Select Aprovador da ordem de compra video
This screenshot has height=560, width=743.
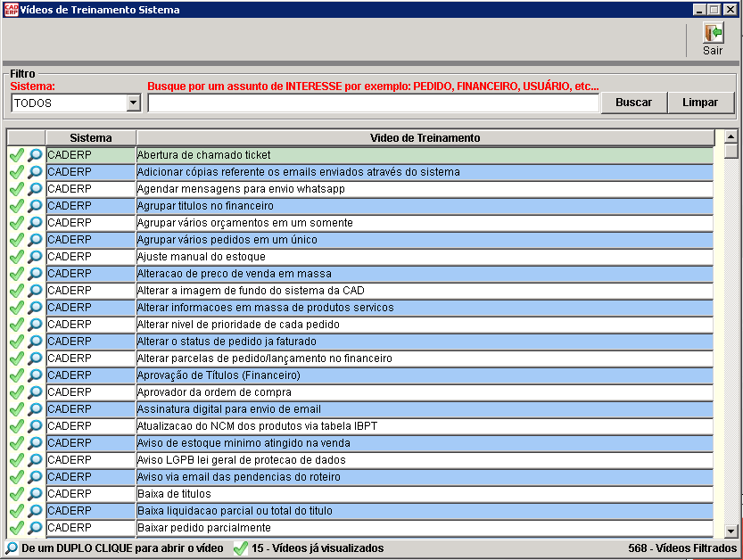(425, 392)
